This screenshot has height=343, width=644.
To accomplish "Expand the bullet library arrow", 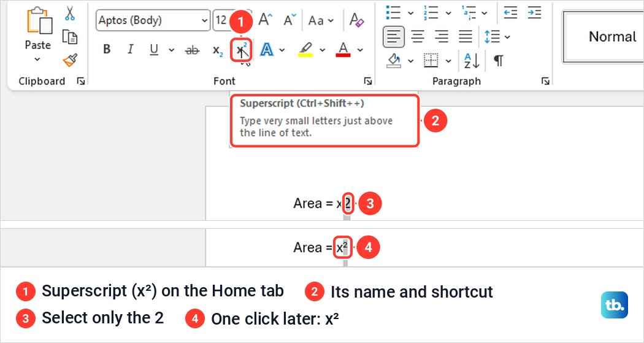I will point(410,13).
